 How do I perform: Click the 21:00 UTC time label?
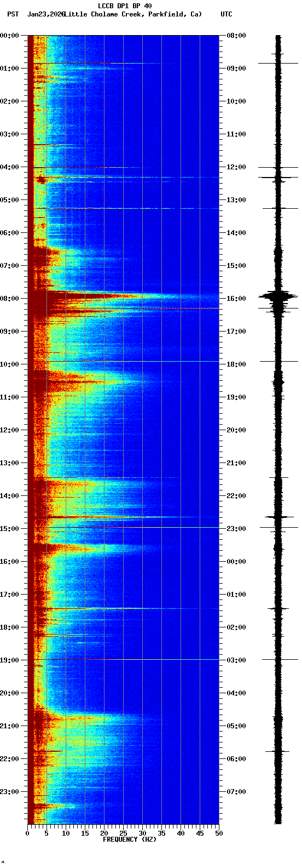[236, 463]
